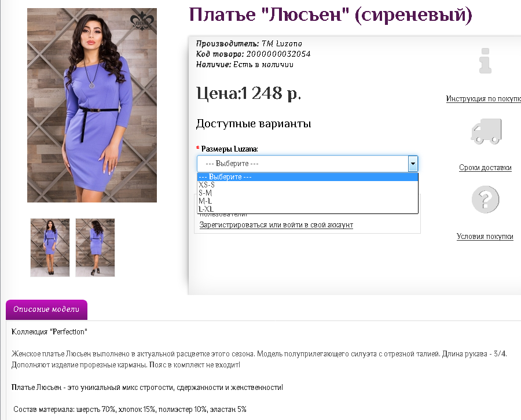Image resolution: width=521 pixels, height=420 pixels.
Task: Open the 'Инструкция по покупке' link
Action: [483, 98]
